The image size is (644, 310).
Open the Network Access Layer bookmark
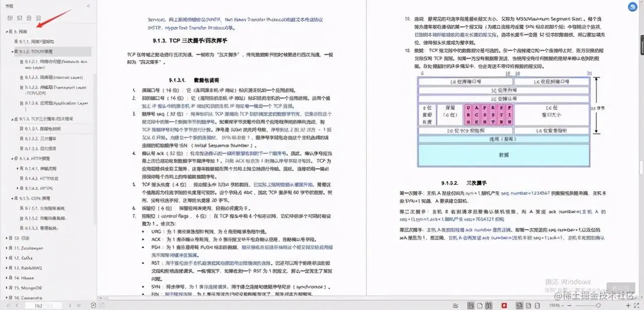[53, 64]
